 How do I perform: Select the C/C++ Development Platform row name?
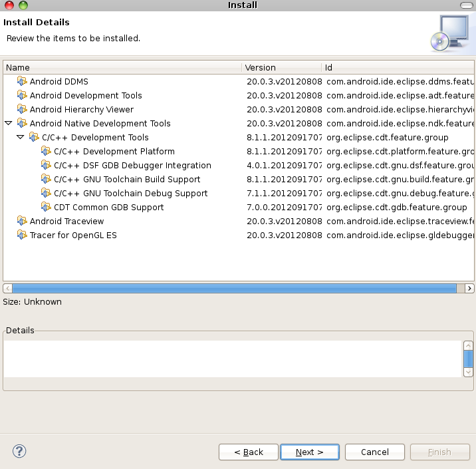point(114,151)
